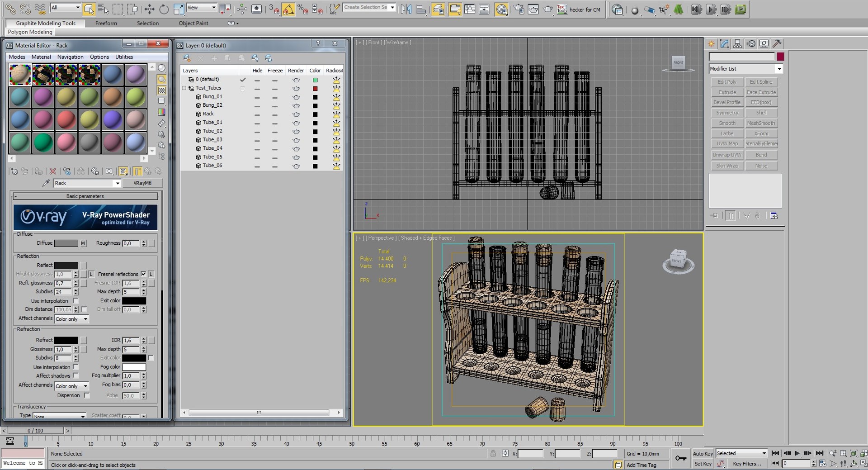Screen dimensions: 868x470
Task: Collapse the Basic parameters rollout
Action: pyautogui.click(x=85, y=196)
